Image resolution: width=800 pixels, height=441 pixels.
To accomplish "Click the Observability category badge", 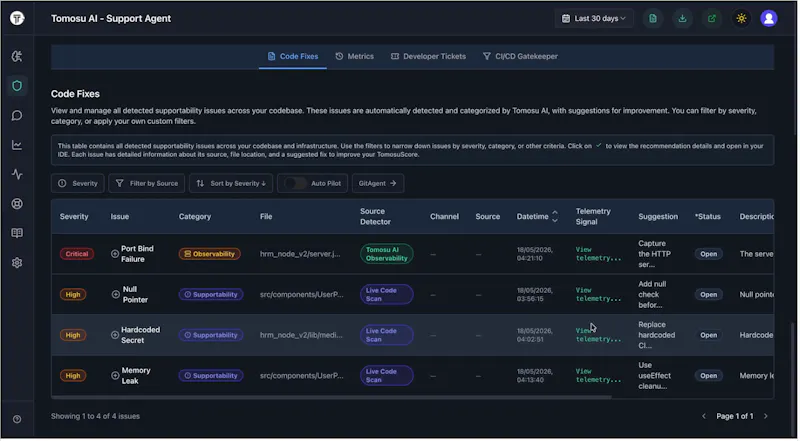I will (210, 254).
